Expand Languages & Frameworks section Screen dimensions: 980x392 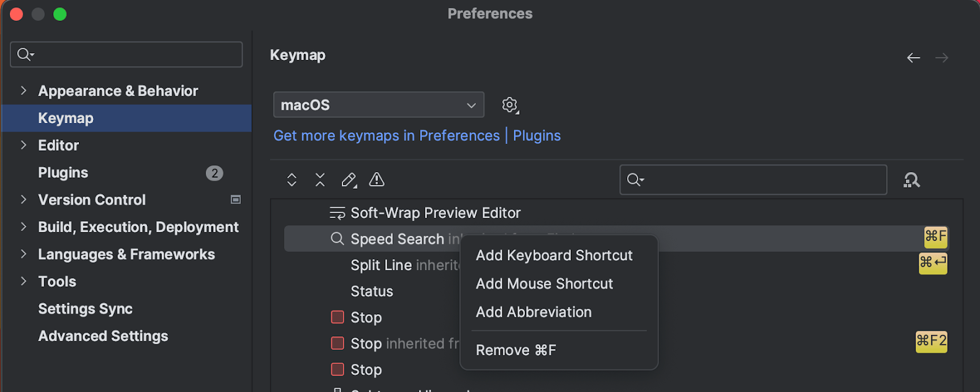[23, 254]
